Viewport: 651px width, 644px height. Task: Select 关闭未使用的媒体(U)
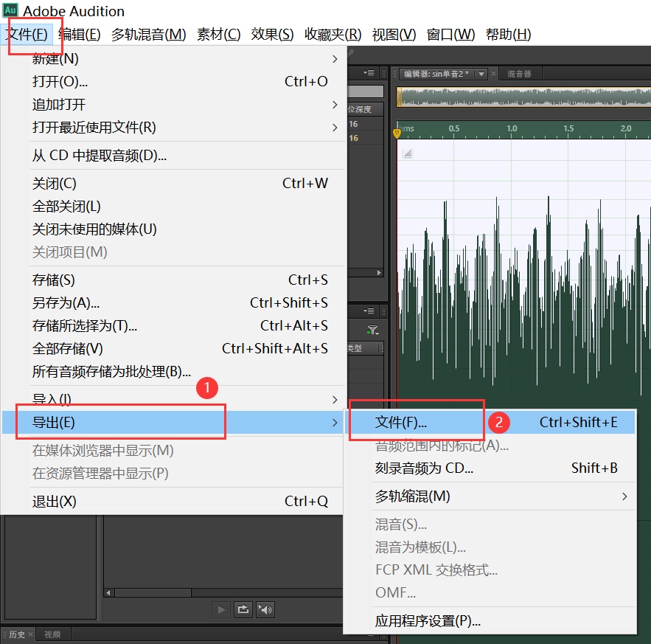pyautogui.click(x=173, y=229)
